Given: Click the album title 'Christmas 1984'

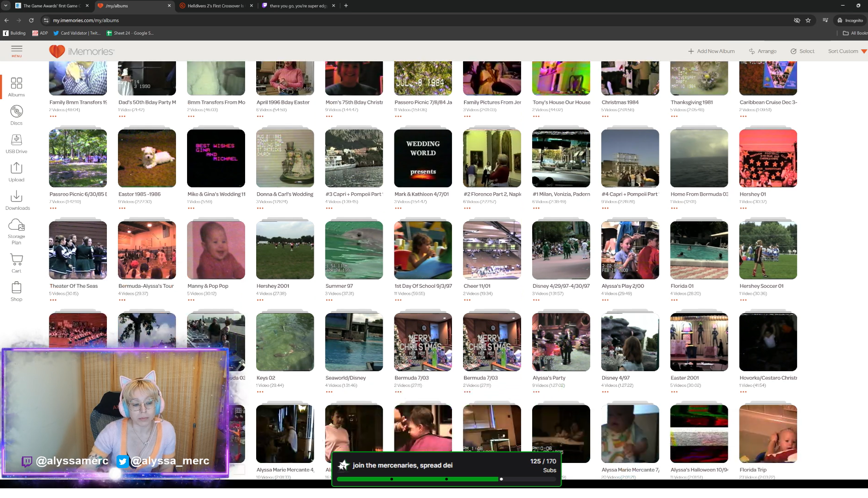Looking at the screenshot, I should point(620,102).
